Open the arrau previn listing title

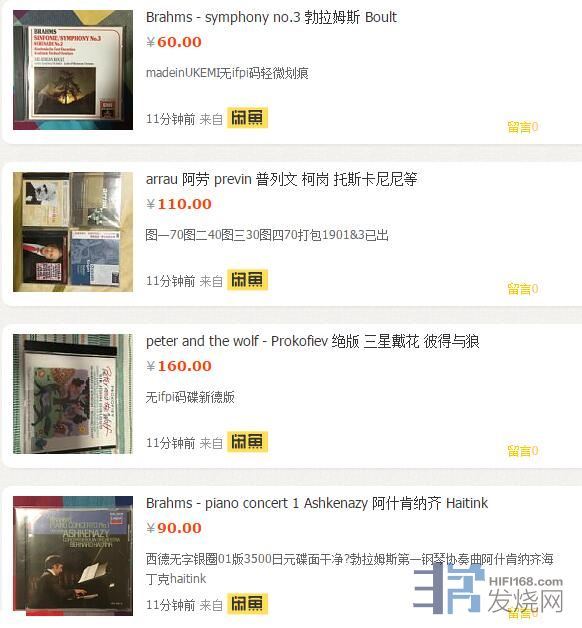tap(281, 179)
